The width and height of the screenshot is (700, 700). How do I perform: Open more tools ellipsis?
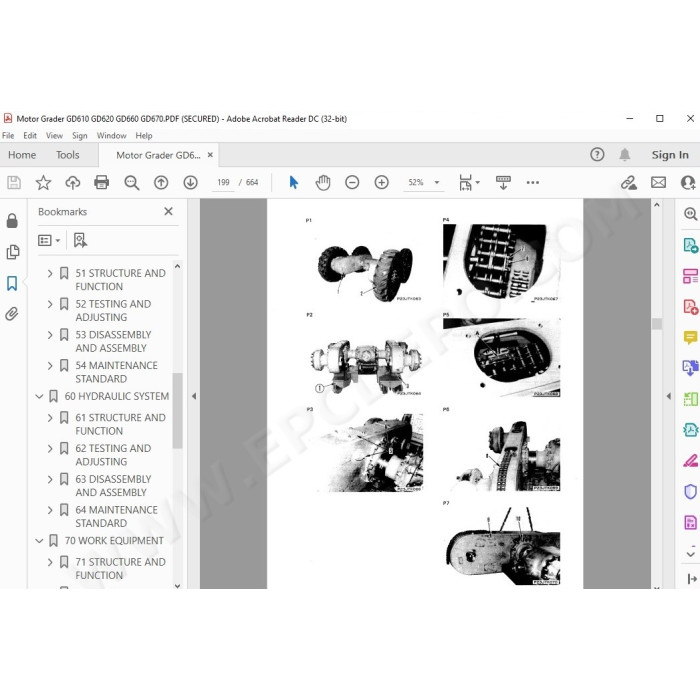533,182
